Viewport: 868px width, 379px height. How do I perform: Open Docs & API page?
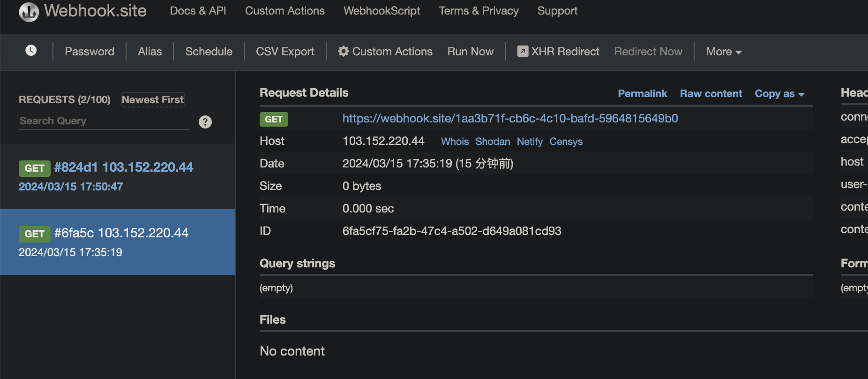[x=198, y=11]
